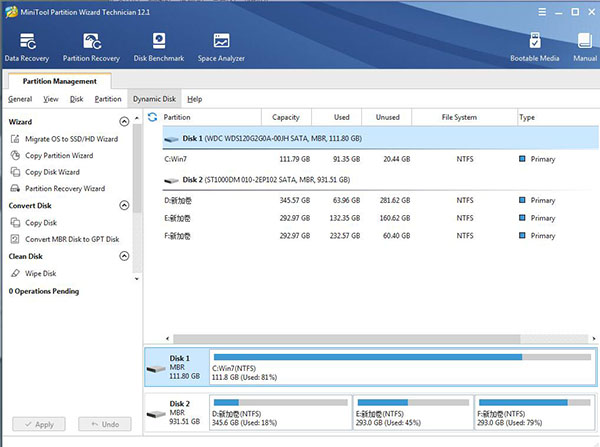Screen dimensions: 600x447
Task: Open the View menu
Action: tap(51, 99)
